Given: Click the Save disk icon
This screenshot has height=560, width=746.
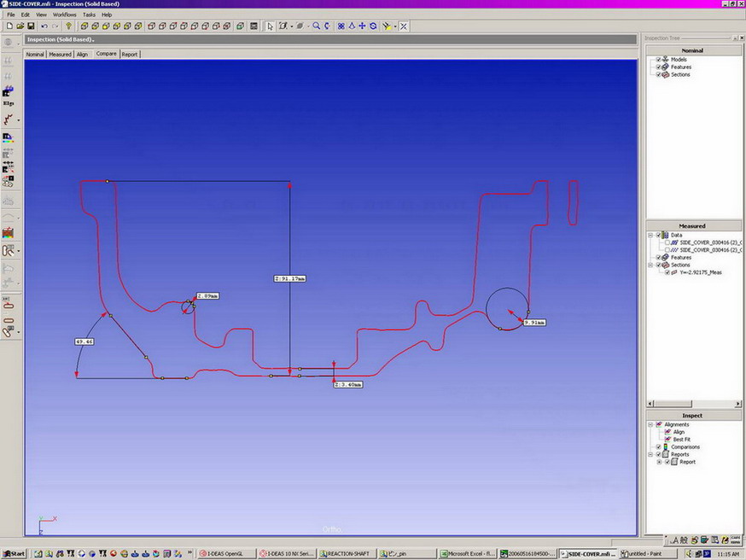Looking at the screenshot, I should (x=31, y=26).
